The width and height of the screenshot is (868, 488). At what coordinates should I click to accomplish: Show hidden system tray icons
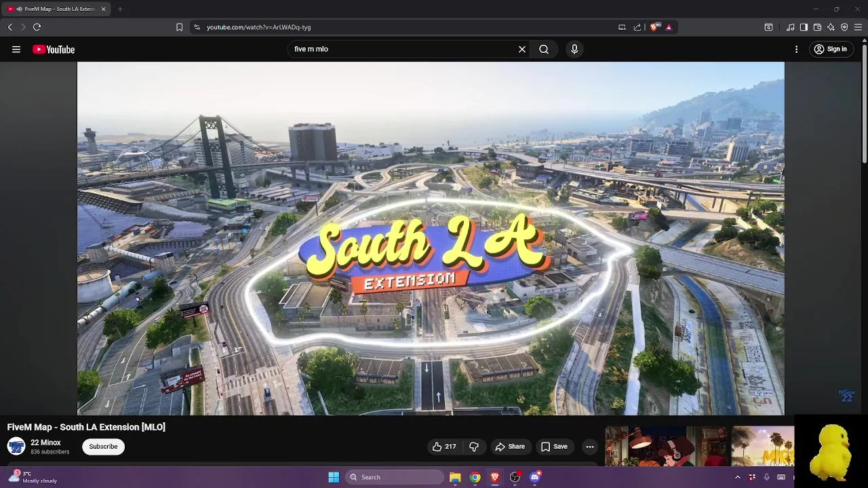738,477
